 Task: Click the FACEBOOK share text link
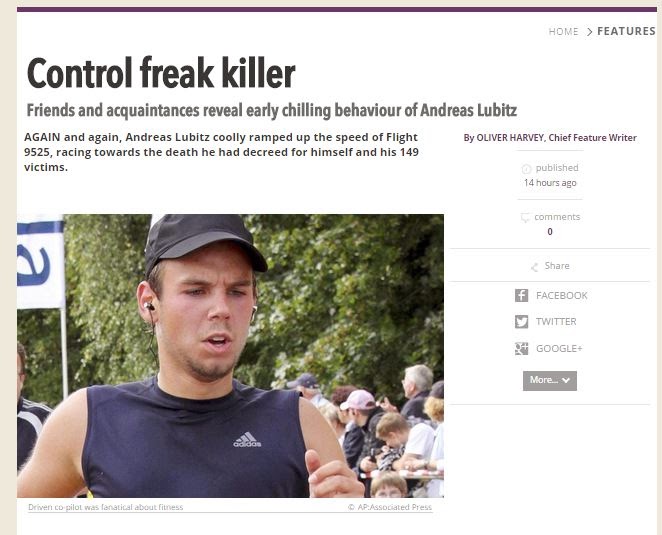[562, 295]
